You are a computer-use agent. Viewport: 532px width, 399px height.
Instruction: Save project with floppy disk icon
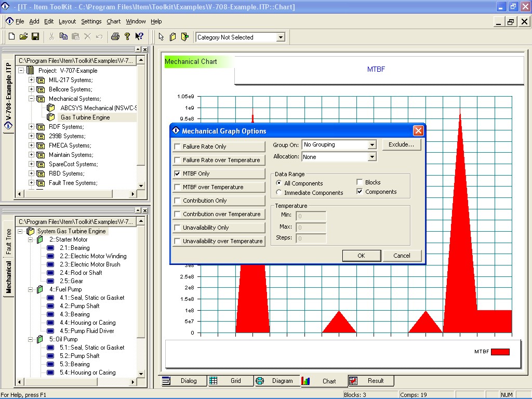click(35, 36)
